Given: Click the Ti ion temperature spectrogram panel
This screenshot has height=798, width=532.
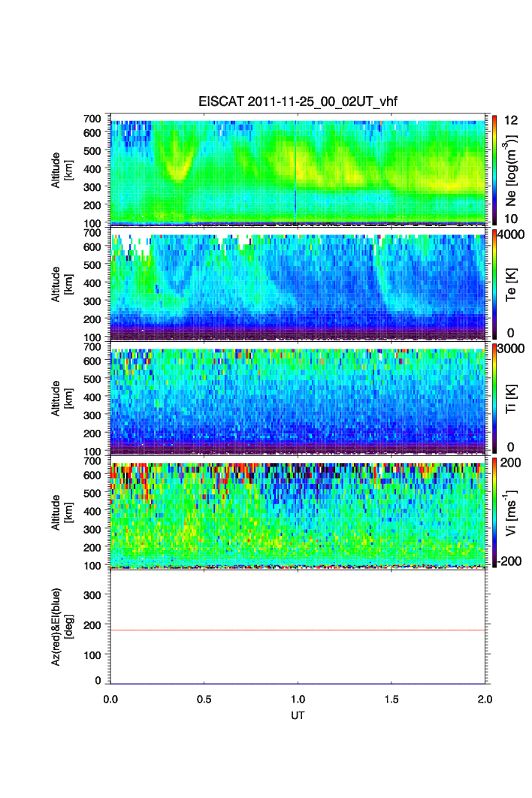Looking at the screenshot, I should 298,398.
